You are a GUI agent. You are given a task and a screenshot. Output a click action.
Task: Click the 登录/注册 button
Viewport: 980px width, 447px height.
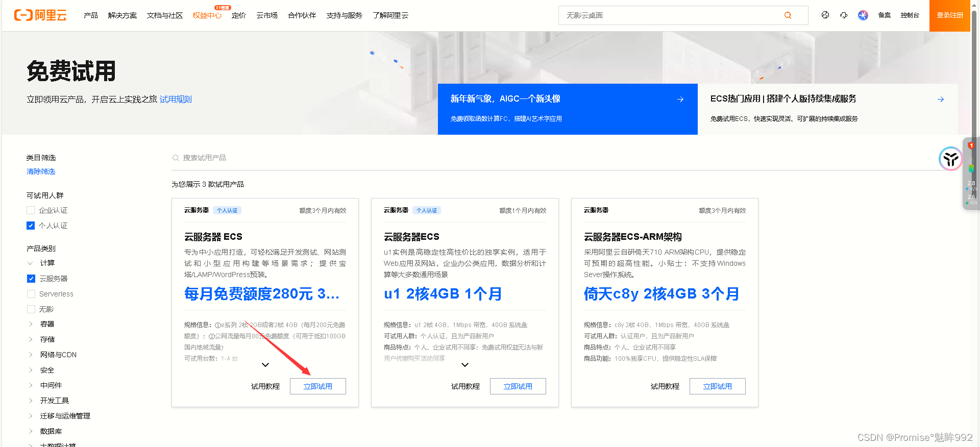[x=950, y=16]
